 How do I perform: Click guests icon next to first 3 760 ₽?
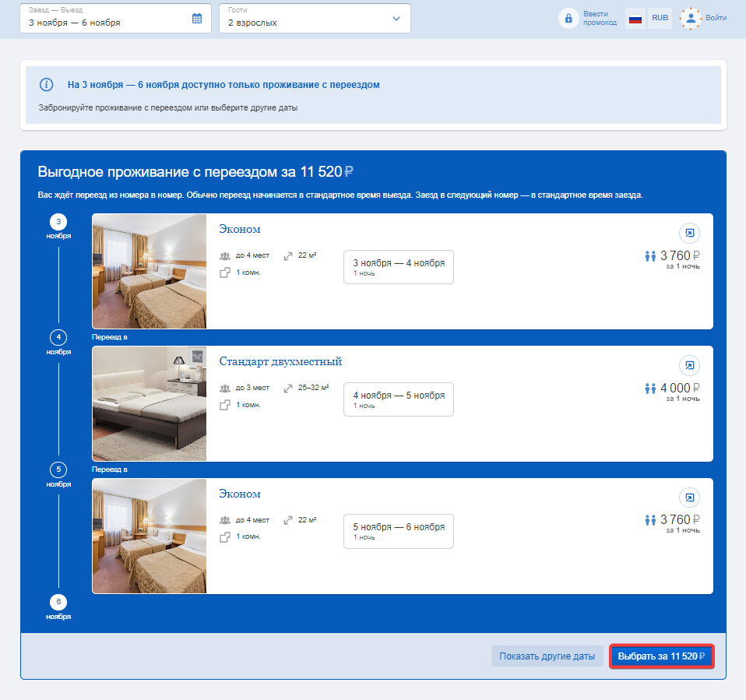pos(650,256)
